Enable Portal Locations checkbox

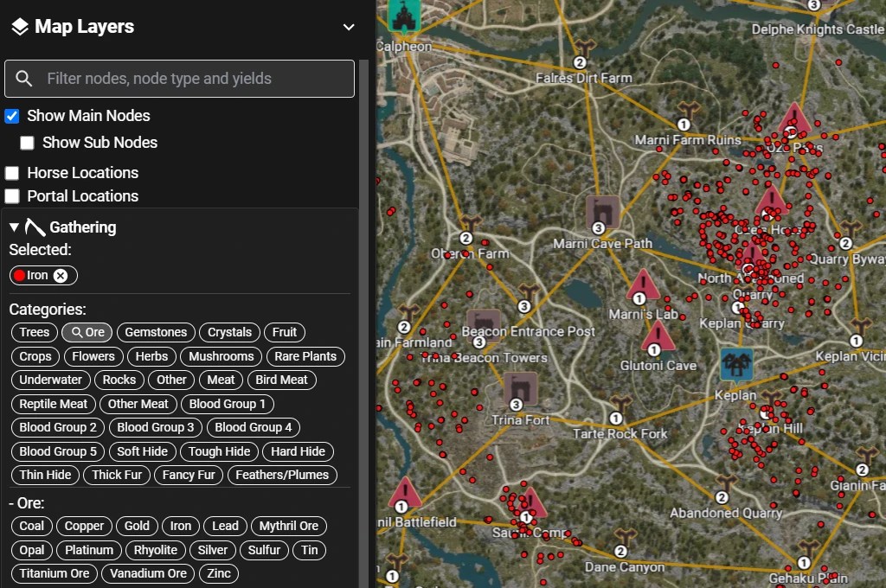click(x=12, y=196)
